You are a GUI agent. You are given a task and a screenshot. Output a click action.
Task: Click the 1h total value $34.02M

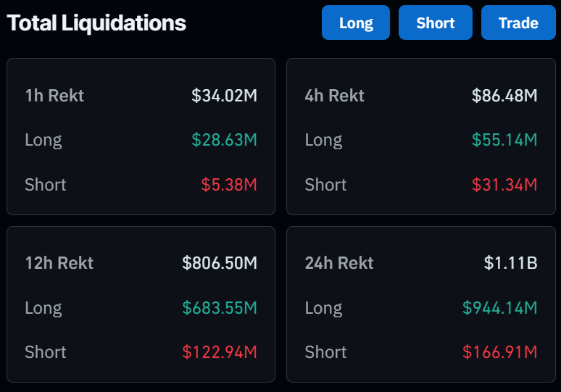click(x=225, y=96)
